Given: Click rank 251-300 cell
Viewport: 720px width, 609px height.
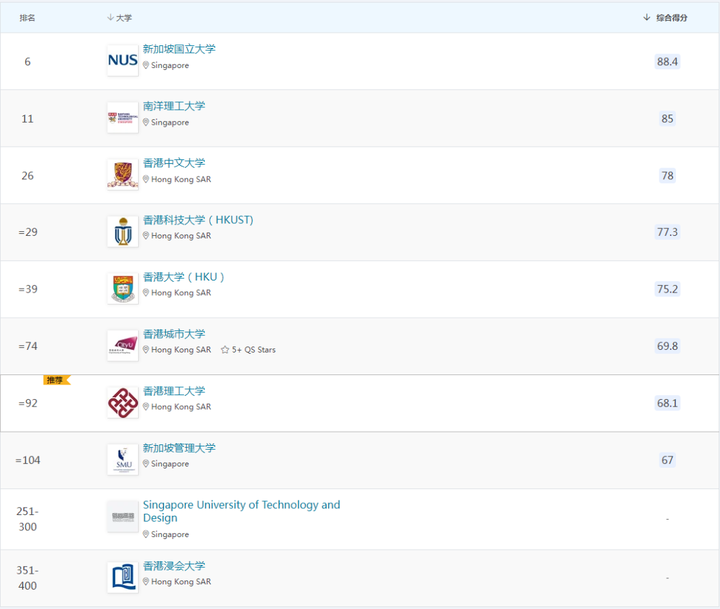Looking at the screenshot, I should pyautogui.click(x=28, y=519).
